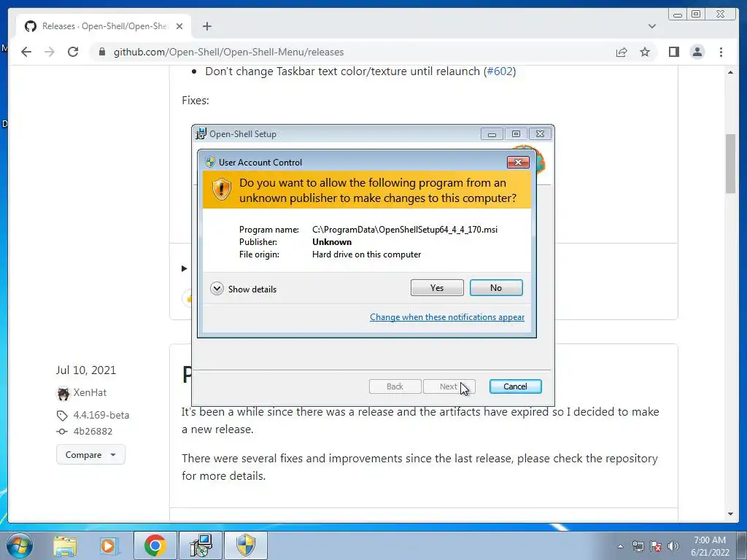Click the volume speaker tray icon
Image resolution: width=747 pixels, height=560 pixels.
coord(673,546)
